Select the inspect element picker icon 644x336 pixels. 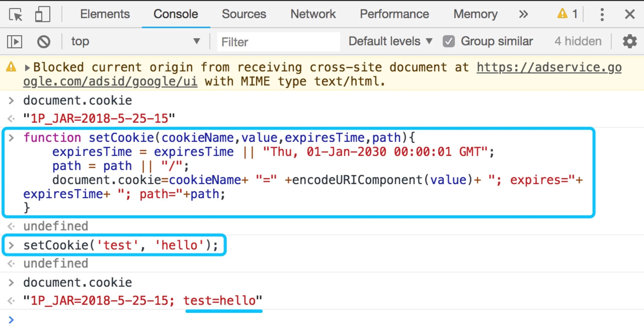tap(16, 14)
